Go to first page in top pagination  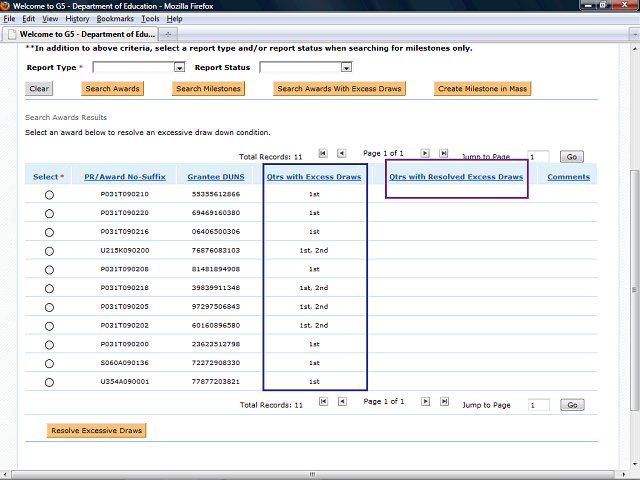point(323,153)
